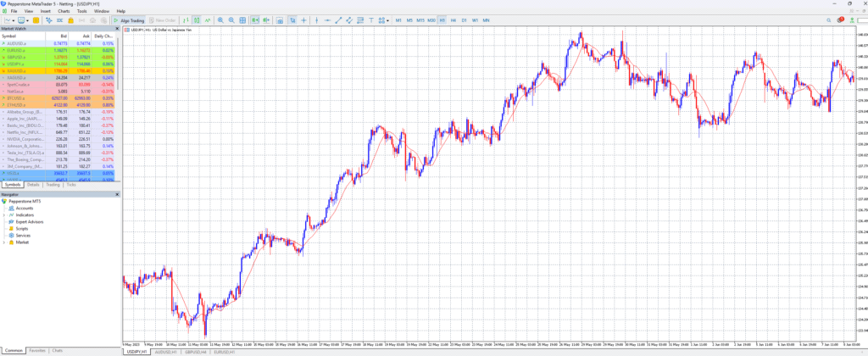Open the new chart dropdown arrow
The width and height of the screenshot is (868, 356).
(14, 20)
